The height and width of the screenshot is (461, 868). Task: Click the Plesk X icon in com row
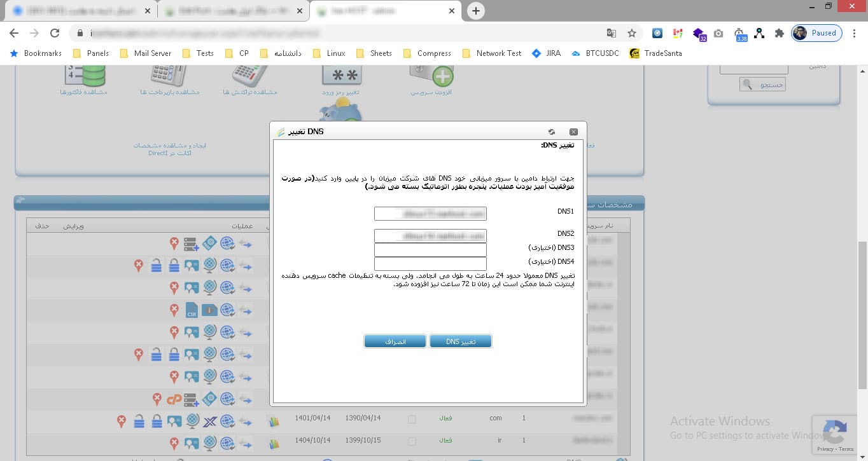click(x=210, y=421)
